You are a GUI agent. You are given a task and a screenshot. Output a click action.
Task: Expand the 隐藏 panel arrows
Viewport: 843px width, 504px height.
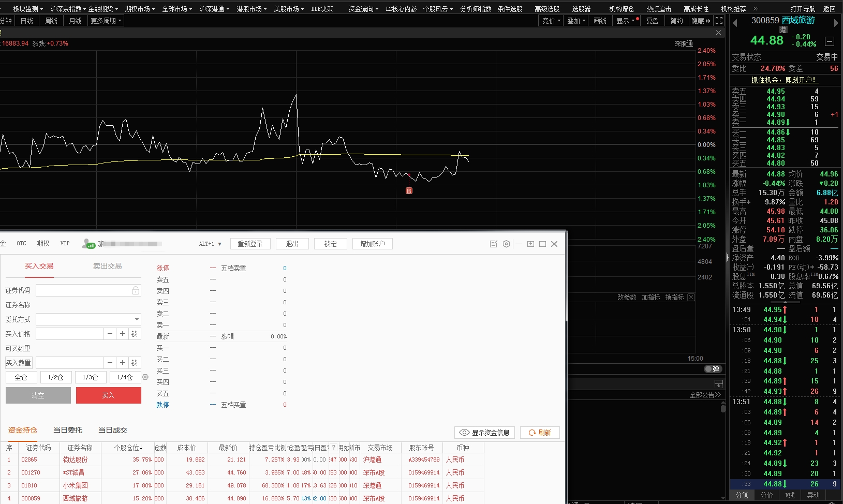pyautogui.click(x=701, y=21)
